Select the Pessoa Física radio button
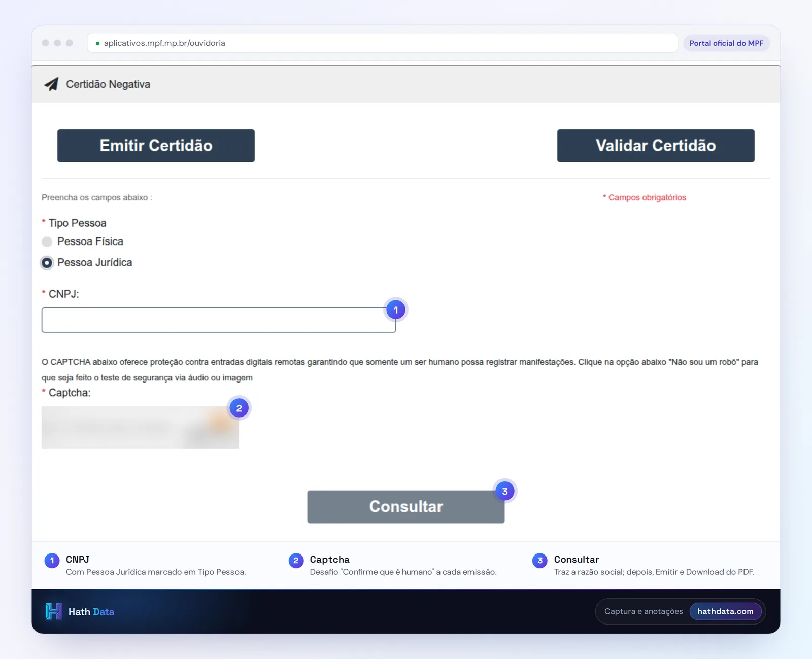This screenshot has width=812, height=659. 47,241
